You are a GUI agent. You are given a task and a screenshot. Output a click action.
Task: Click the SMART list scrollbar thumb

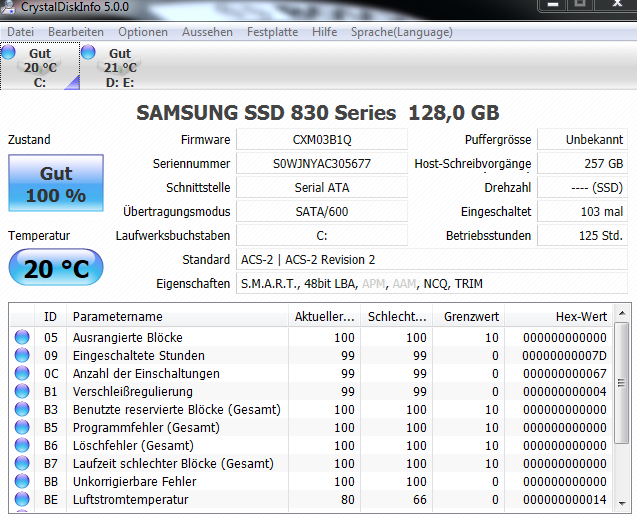click(622, 383)
